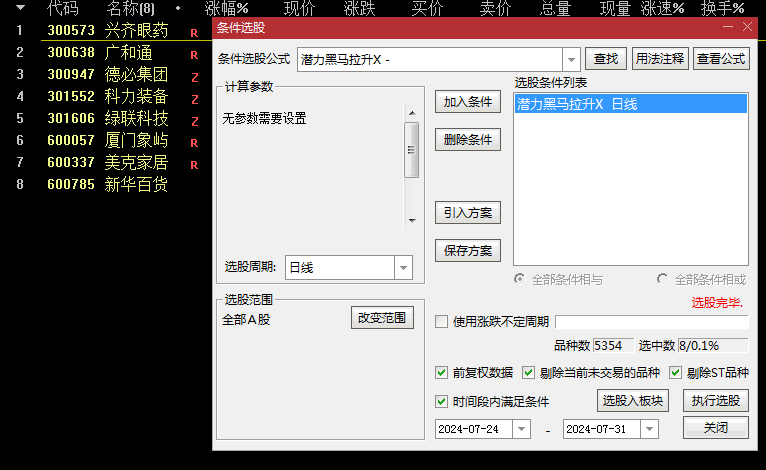The height and width of the screenshot is (470, 766).
Task: Click the 全部A股 scope text
Action: pos(246,320)
